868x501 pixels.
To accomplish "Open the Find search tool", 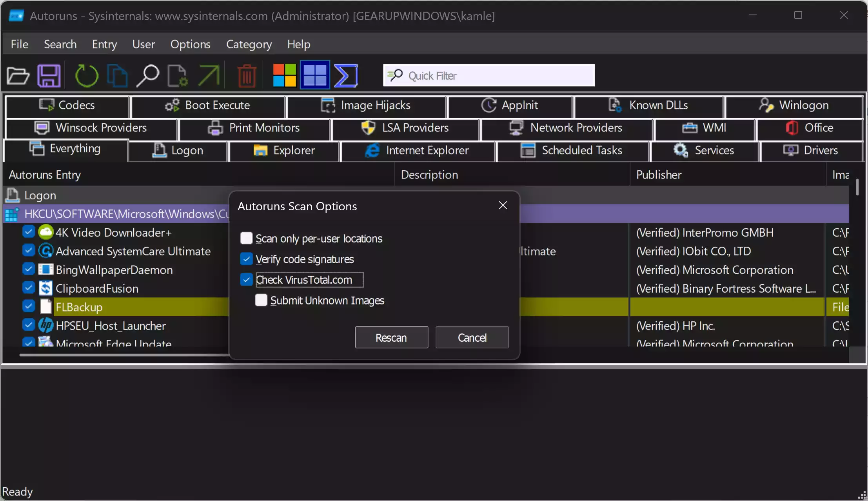I will 148,75.
